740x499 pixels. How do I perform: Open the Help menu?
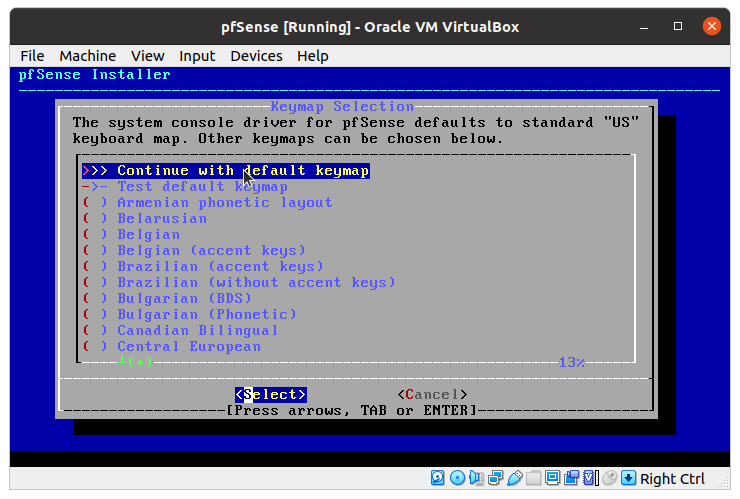tap(312, 56)
